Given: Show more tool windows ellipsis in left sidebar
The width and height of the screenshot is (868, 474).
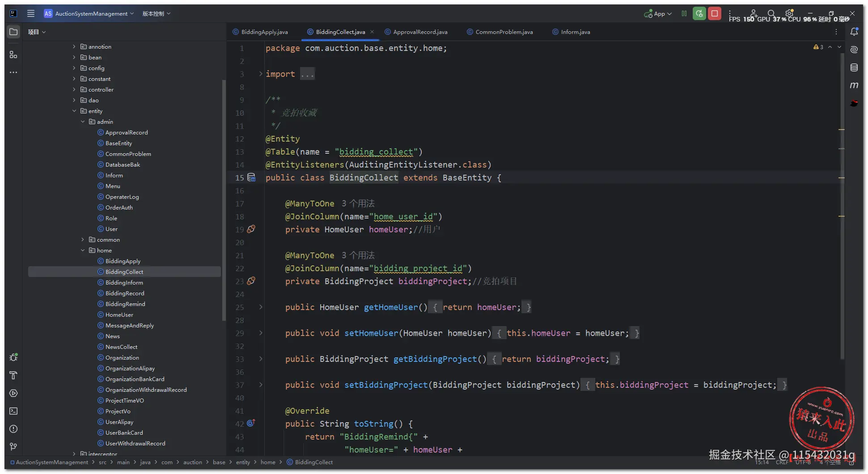Looking at the screenshot, I should pos(13,72).
